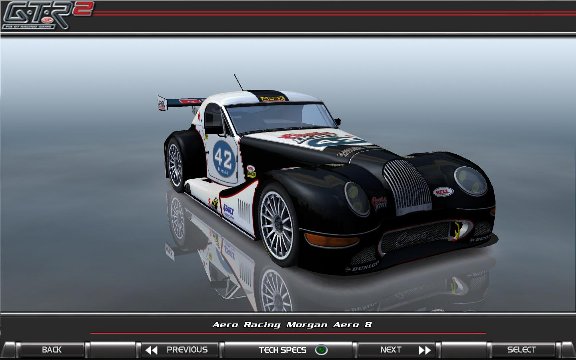Click the fast-forward double-arrow icon beside NEXT

(x=424, y=350)
